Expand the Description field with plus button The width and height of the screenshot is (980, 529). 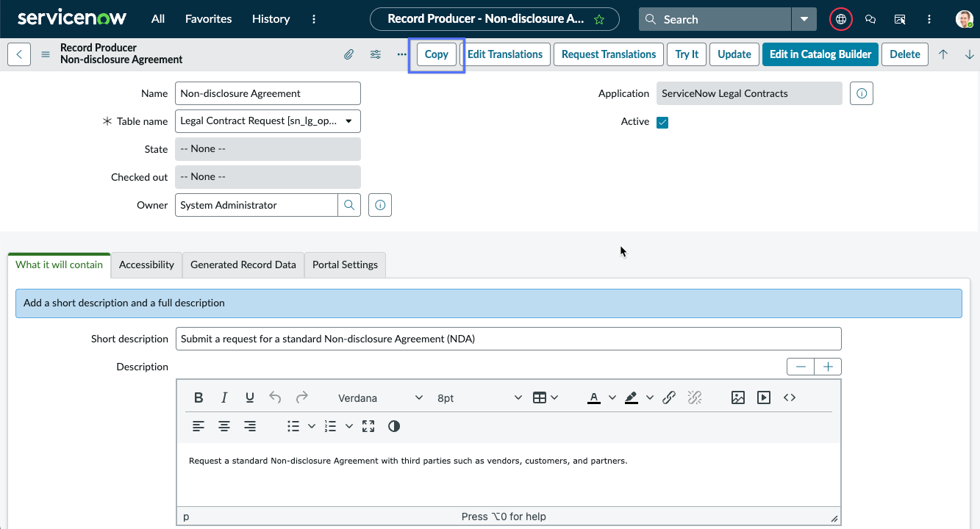(828, 367)
